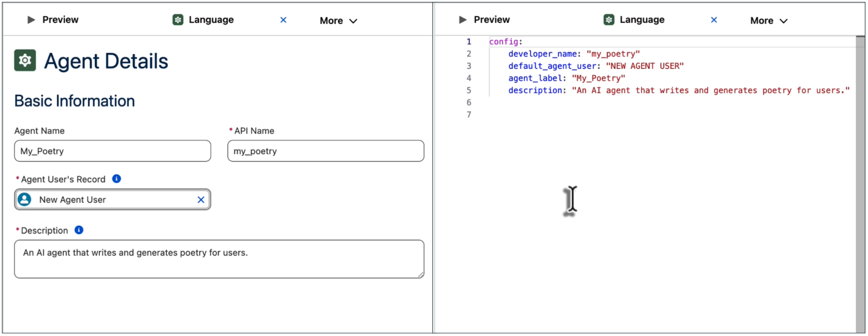Open the Description info tooltip icon
Viewport: 868px width, 336px height.
point(79,230)
